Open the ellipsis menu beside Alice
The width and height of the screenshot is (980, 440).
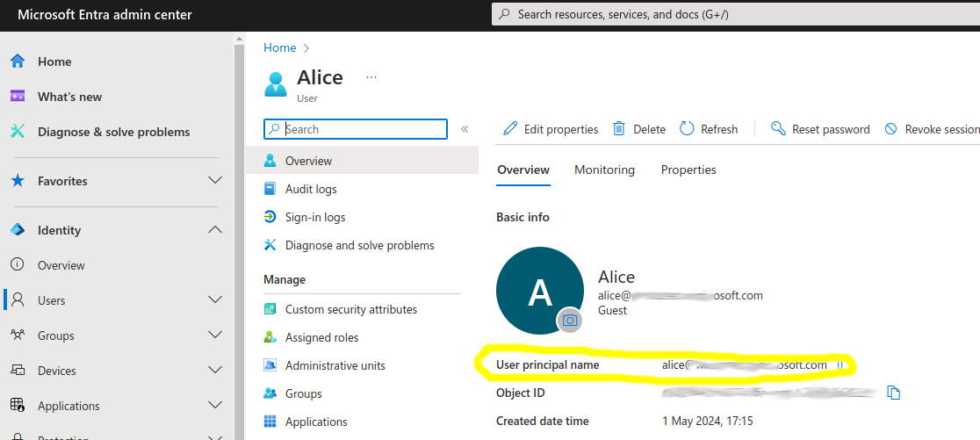[x=371, y=77]
